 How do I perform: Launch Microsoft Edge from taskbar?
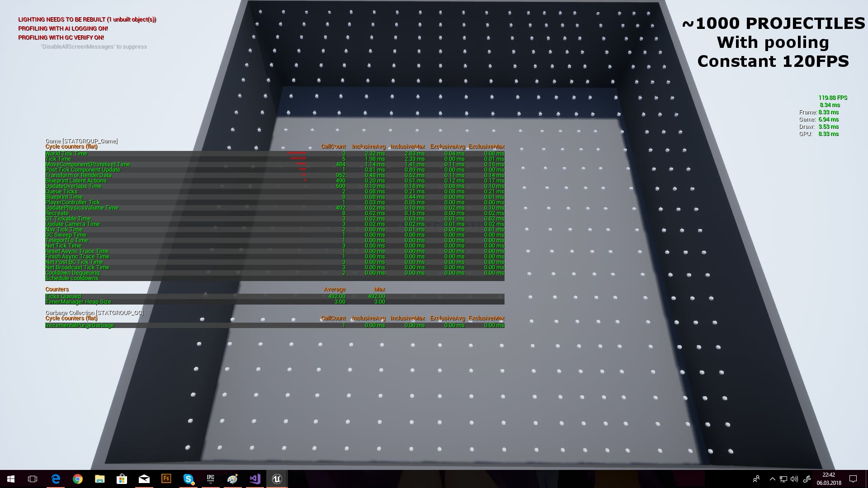(56, 479)
